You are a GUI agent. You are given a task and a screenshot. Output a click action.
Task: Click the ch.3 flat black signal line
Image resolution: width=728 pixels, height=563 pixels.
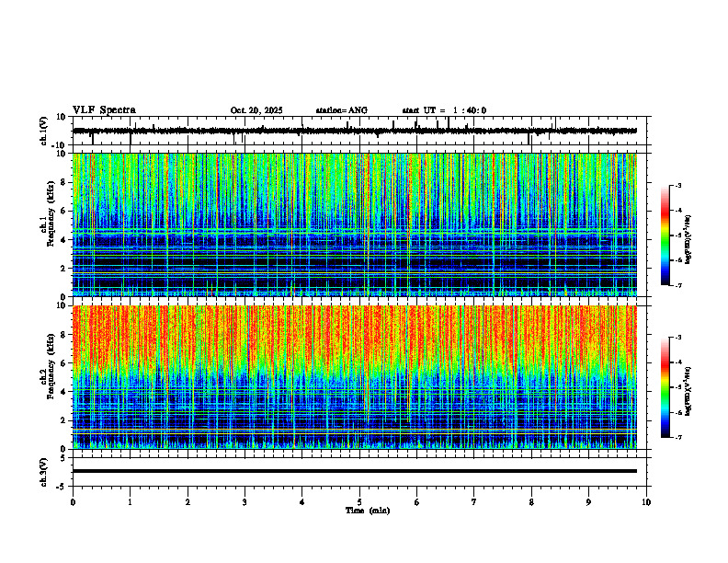pyautogui.click(x=354, y=471)
